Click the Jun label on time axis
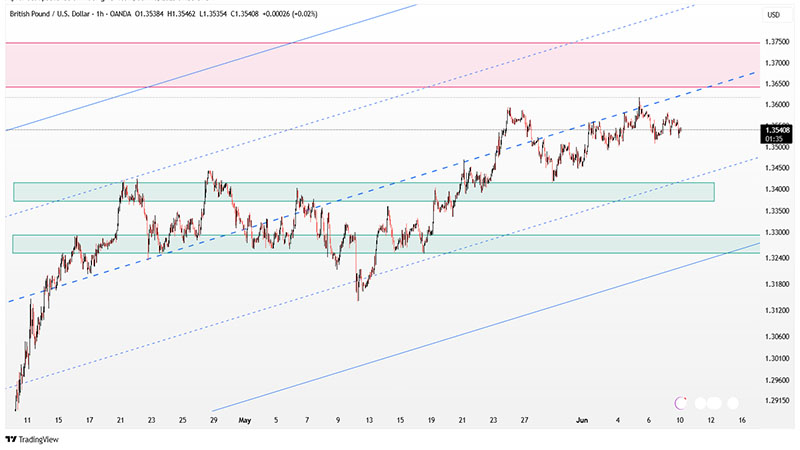This screenshot has height=450, width=800. pyautogui.click(x=582, y=420)
